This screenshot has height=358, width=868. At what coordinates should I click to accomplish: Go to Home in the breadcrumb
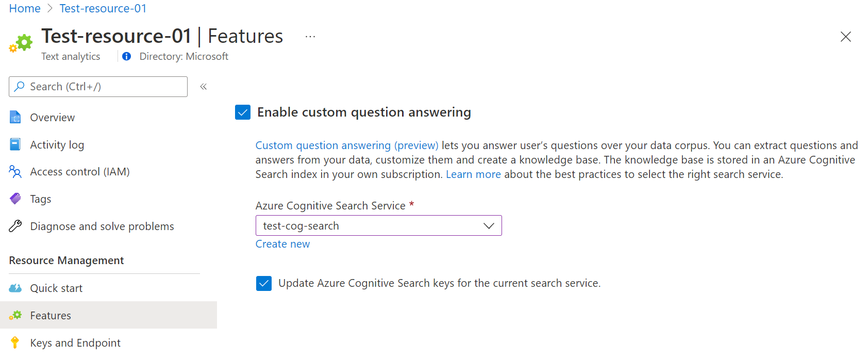pyautogui.click(x=25, y=9)
